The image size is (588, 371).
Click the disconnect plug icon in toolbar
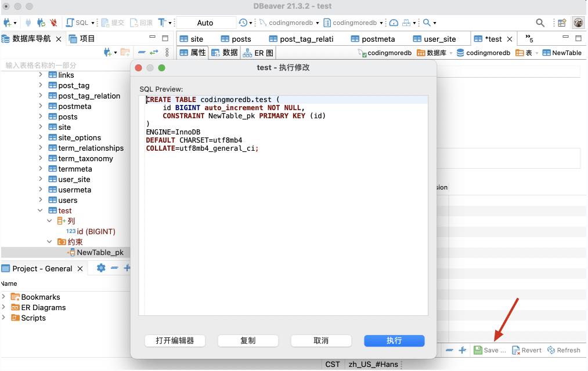(53, 23)
